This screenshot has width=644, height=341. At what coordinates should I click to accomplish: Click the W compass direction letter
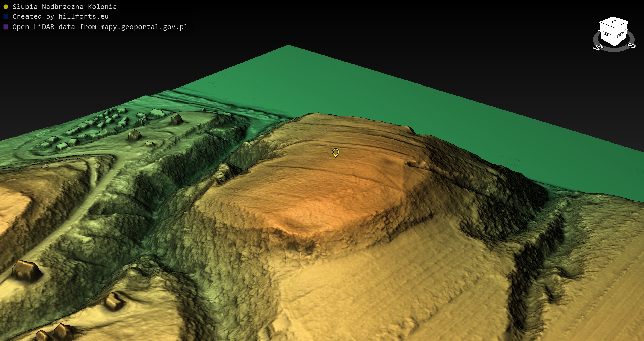pos(598,47)
